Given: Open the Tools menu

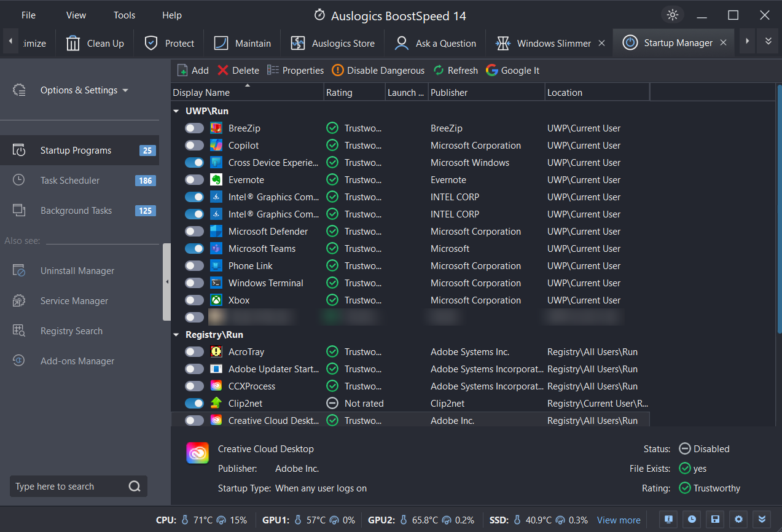Looking at the screenshot, I should [123, 15].
